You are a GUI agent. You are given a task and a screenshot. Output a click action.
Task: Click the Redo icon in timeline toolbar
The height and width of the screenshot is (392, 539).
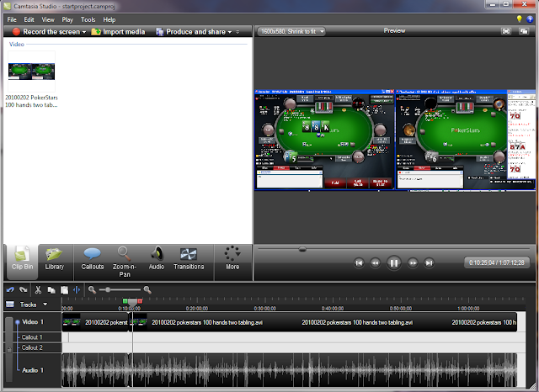coord(24,290)
